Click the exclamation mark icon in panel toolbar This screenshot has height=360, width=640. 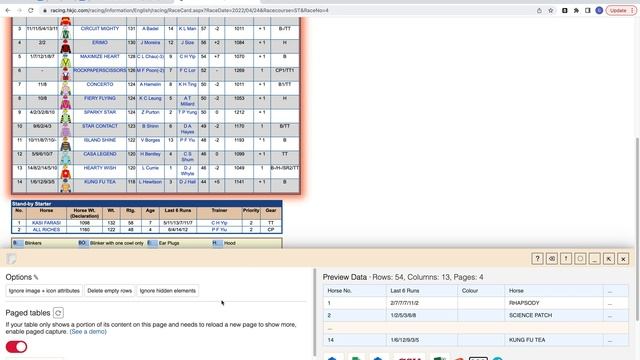[566, 258]
